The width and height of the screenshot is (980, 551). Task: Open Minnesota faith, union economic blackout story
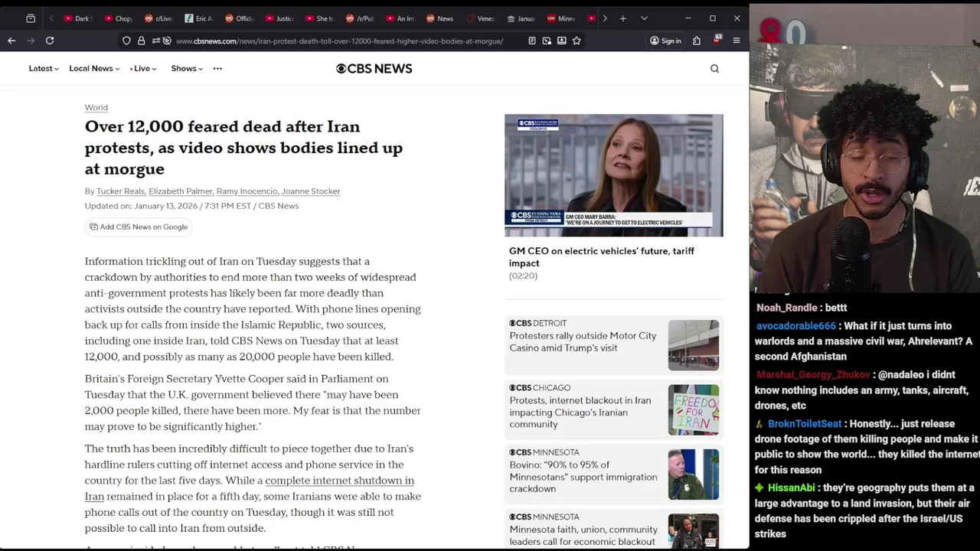tap(583, 536)
